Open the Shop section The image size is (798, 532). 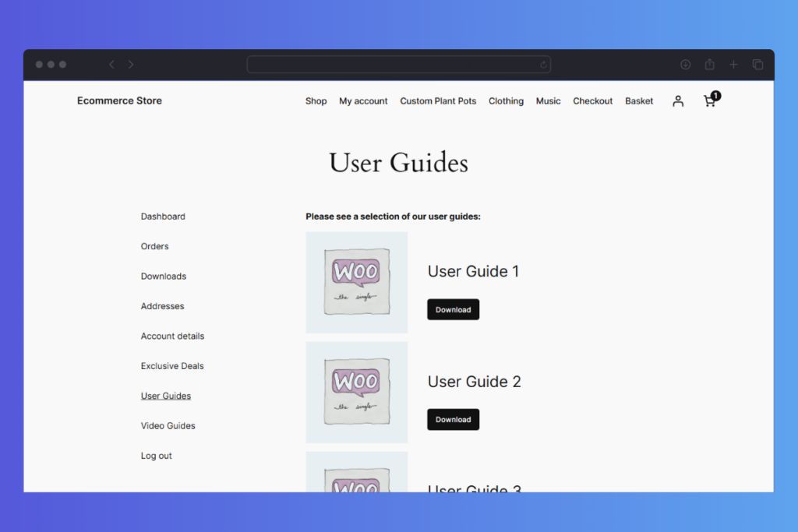click(316, 100)
